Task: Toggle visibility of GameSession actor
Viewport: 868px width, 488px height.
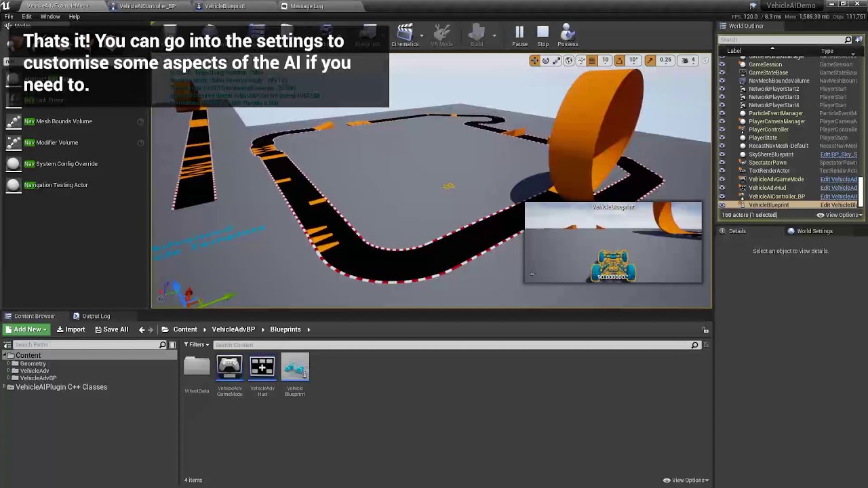Action: tap(722, 64)
